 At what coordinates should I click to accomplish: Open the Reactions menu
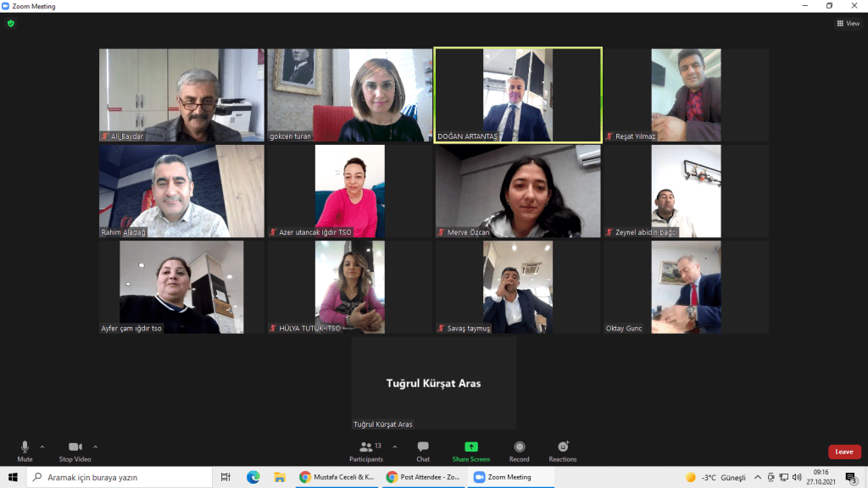click(x=562, y=450)
